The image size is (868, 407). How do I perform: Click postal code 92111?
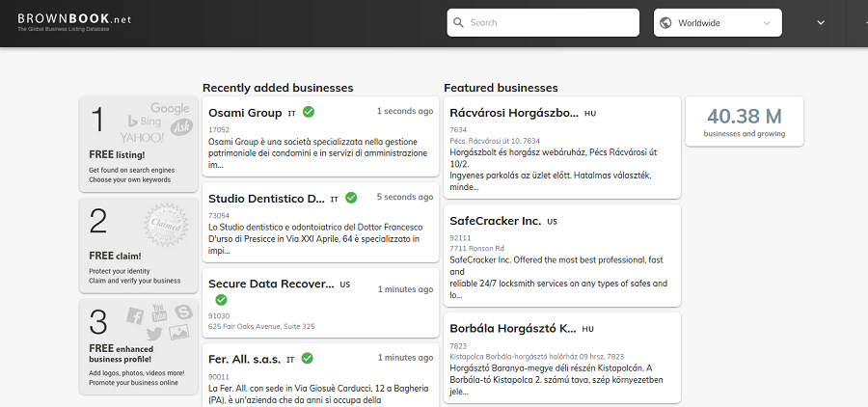[x=460, y=238]
